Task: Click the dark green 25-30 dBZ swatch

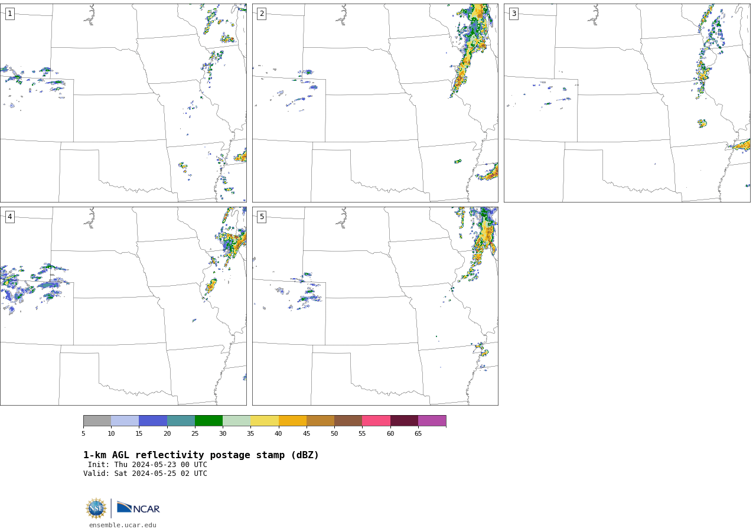Action: click(x=208, y=421)
